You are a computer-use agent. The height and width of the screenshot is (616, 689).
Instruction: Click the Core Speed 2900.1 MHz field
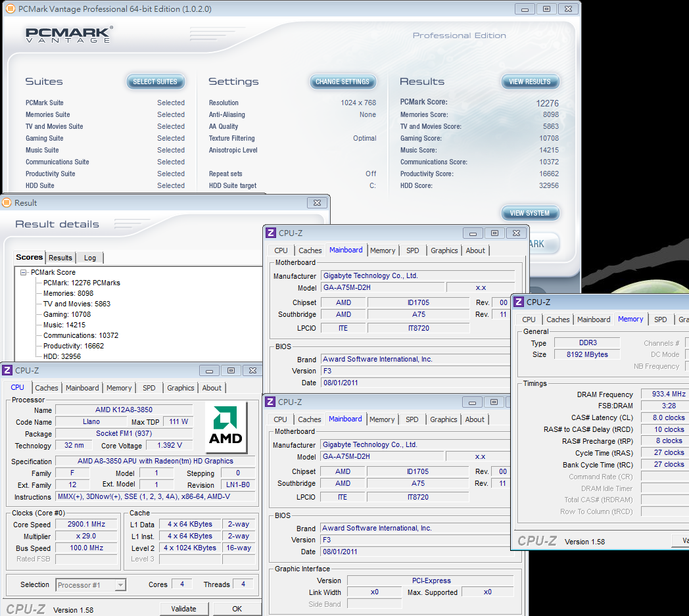[87, 524]
